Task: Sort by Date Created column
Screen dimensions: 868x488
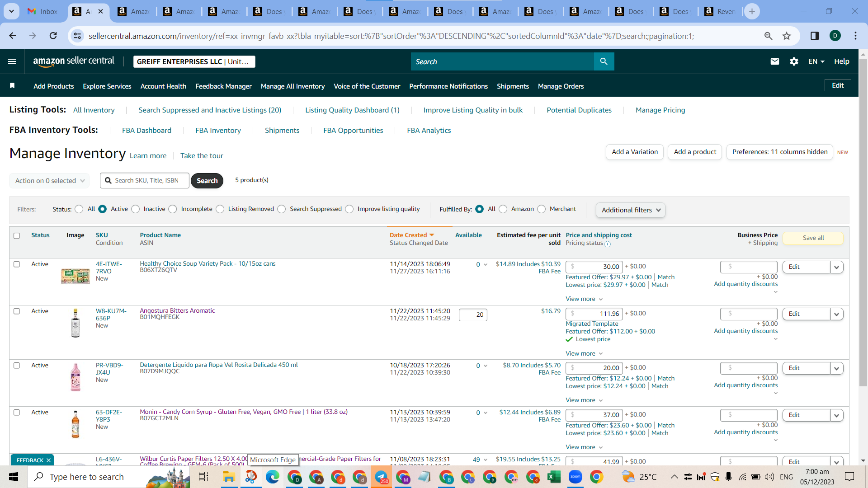Action: pos(411,235)
